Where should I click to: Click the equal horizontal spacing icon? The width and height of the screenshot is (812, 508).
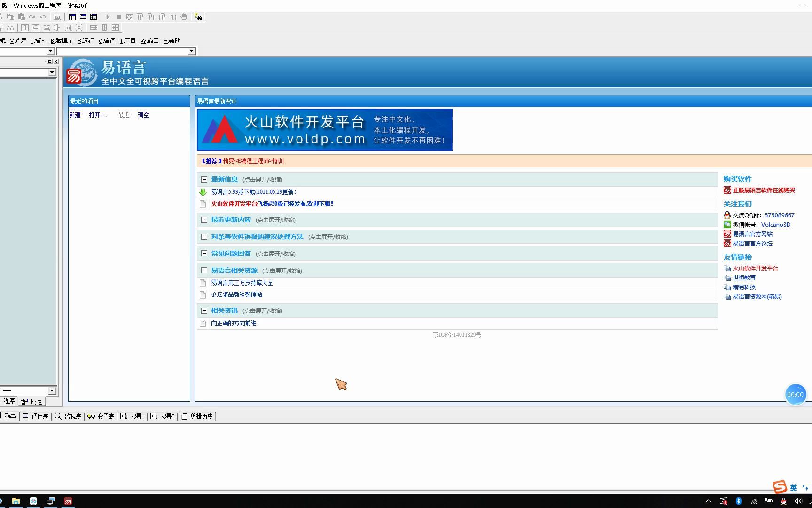tap(68, 28)
